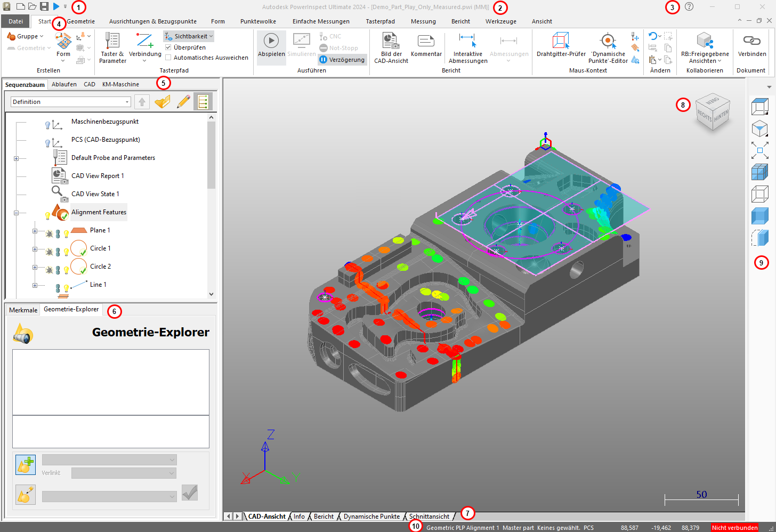Open file via the folder icon
776x532 pixels.
(33, 6)
